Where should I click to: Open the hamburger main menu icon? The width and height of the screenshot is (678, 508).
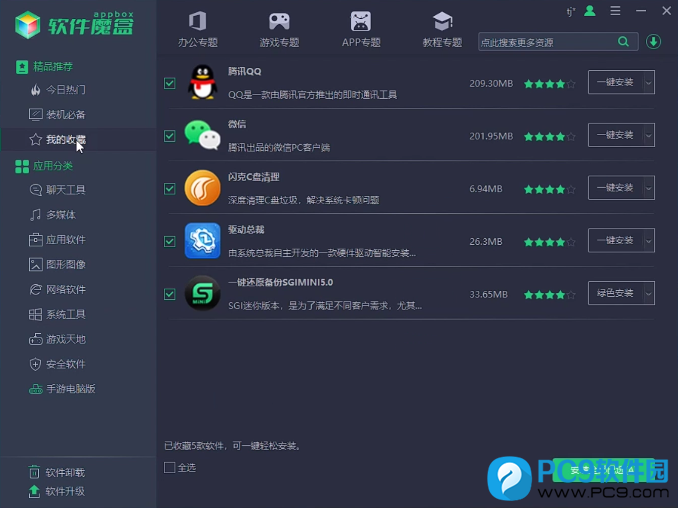pos(615,11)
